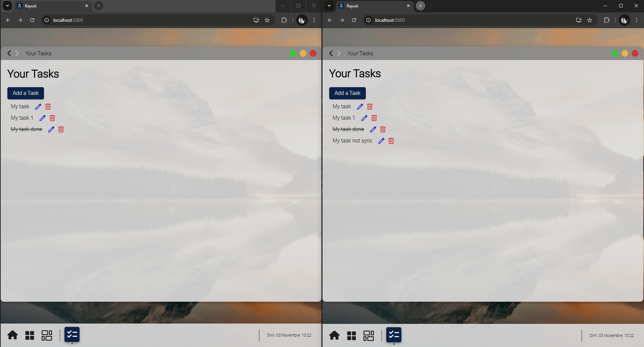Edit 'My task' in right window

click(x=360, y=107)
